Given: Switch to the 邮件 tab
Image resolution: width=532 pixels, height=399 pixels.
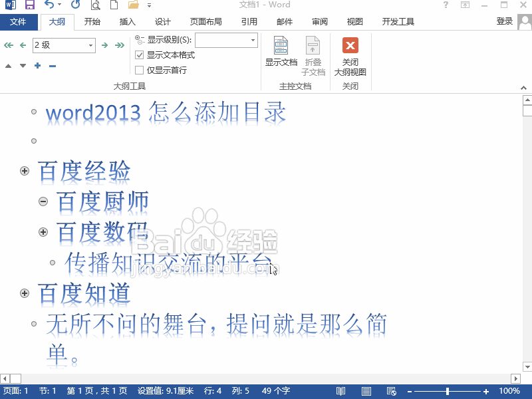Looking at the screenshot, I should point(285,22).
